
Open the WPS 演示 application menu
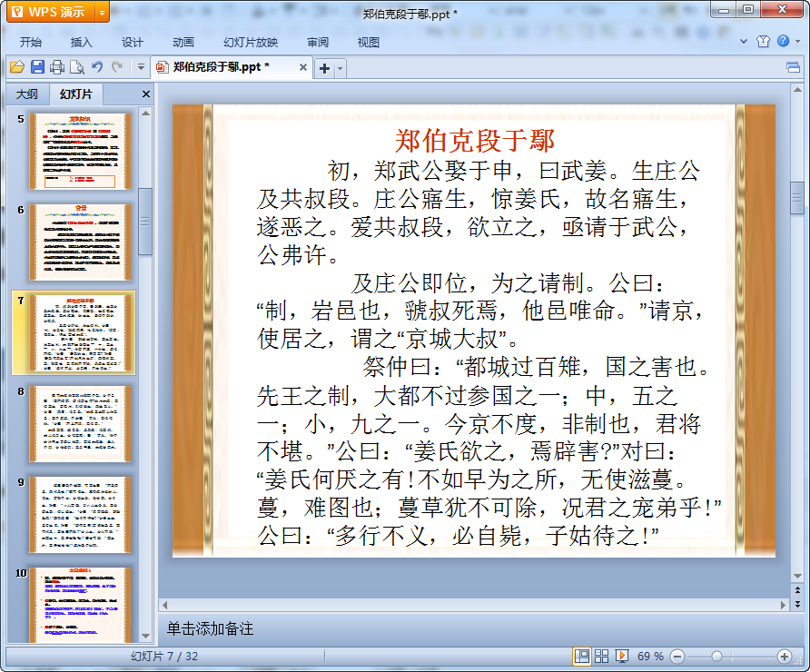pyautogui.click(x=51, y=12)
